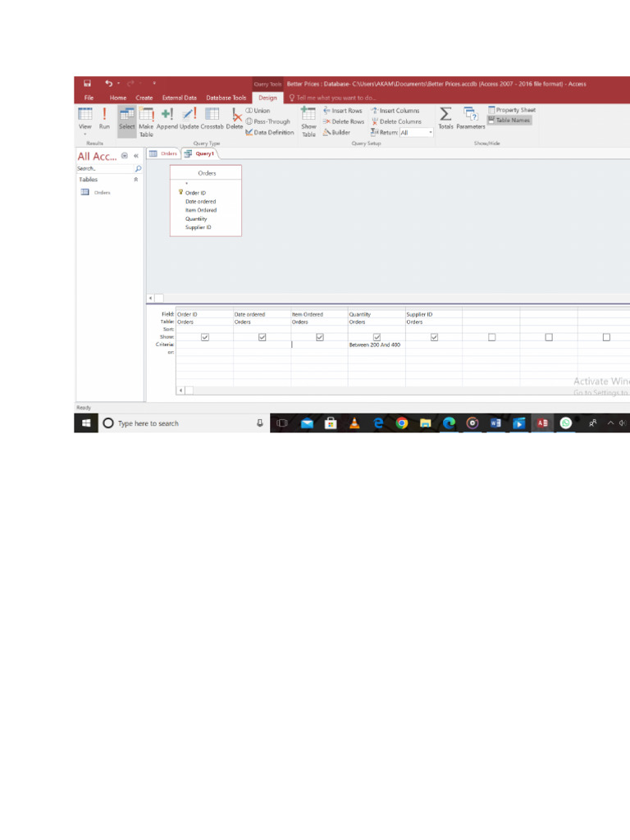Image resolution: width=630 pixels, height=840 pixels.
Task: Toggle Table Names row display
Action: point(509,121)
